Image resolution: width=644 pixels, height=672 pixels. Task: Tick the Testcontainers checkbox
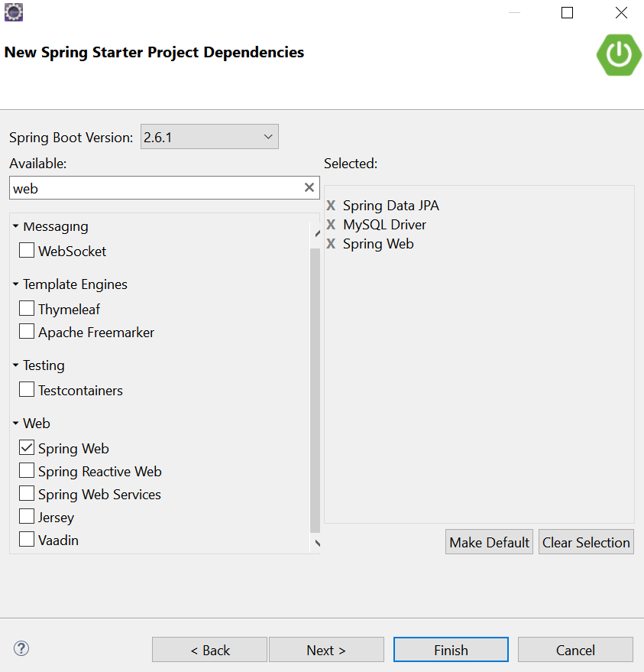27,390
